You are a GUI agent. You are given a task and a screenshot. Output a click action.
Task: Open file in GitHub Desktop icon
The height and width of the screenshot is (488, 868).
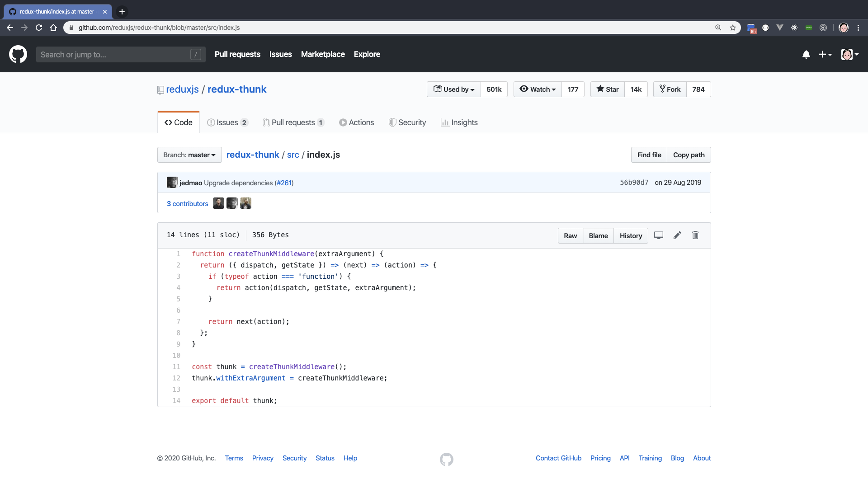click(659, 235)
